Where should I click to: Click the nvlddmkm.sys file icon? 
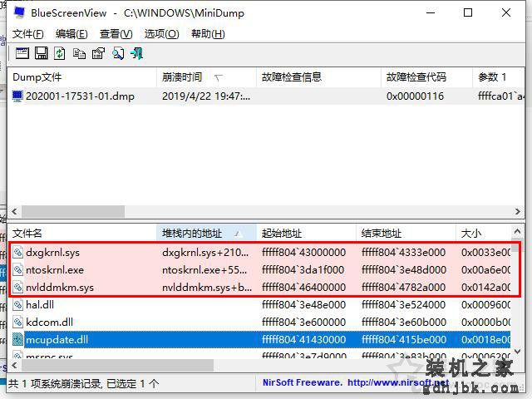(x=18, y=288)
